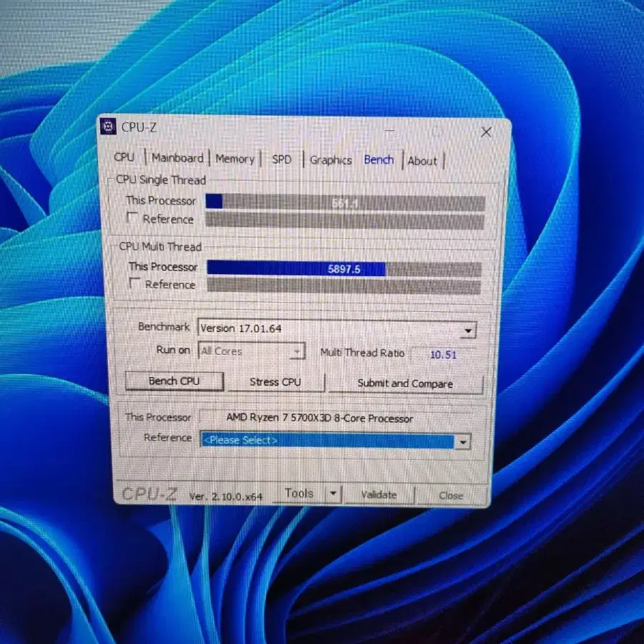Viewport: 644px width, 644px height.
Task: Click the CPU Single Thread group label
Action: click(160, 180)
